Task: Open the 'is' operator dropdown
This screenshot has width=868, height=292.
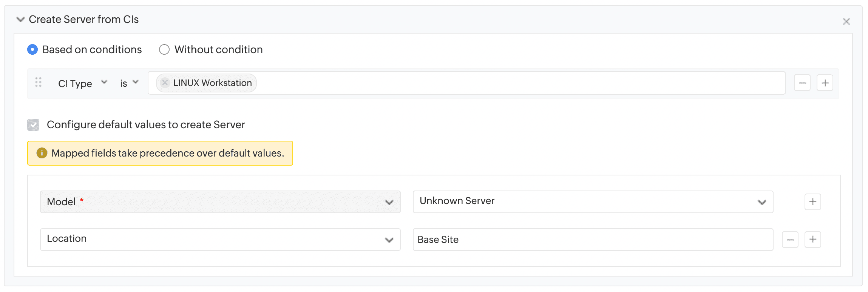Action: (x=129, y=83)
